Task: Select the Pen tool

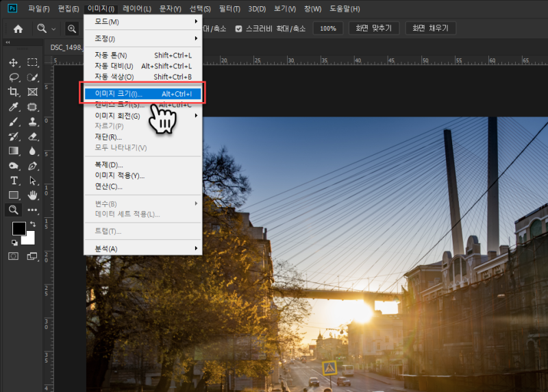Action: tap(32, 166)
